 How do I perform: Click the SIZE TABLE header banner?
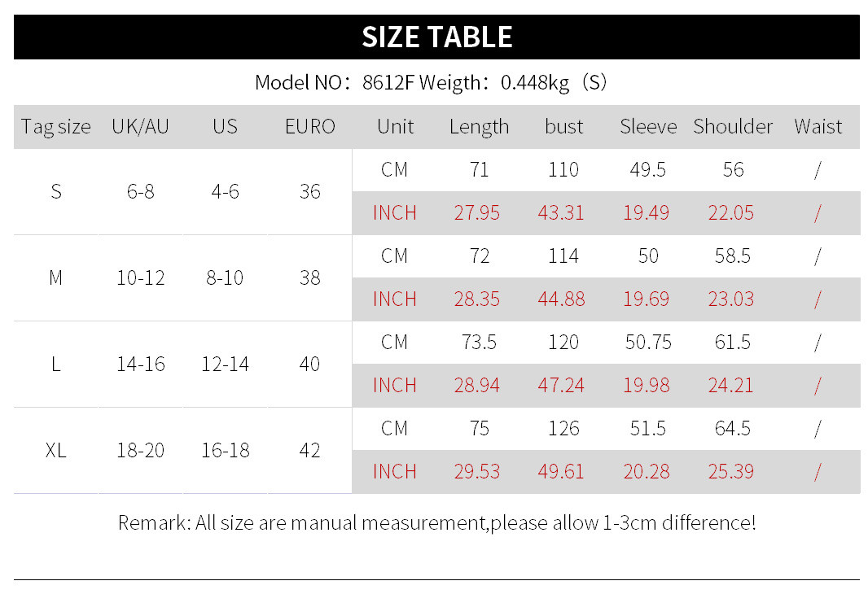click(436, 37)
